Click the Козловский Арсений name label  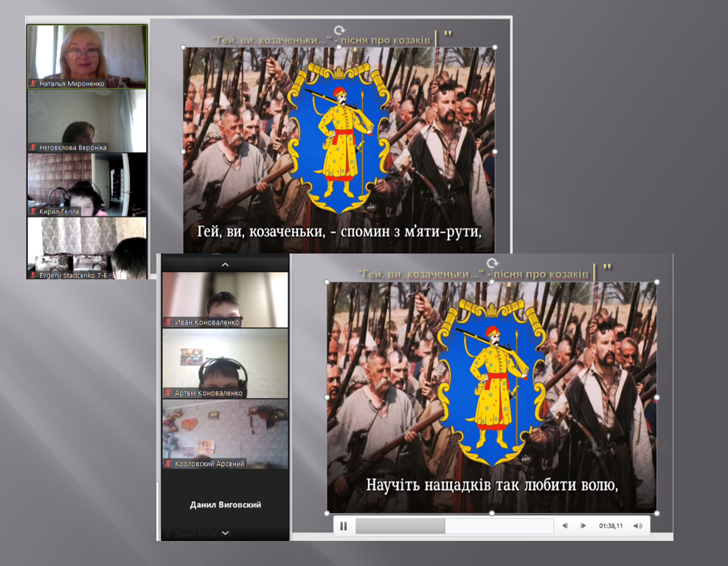coord(209,464)
